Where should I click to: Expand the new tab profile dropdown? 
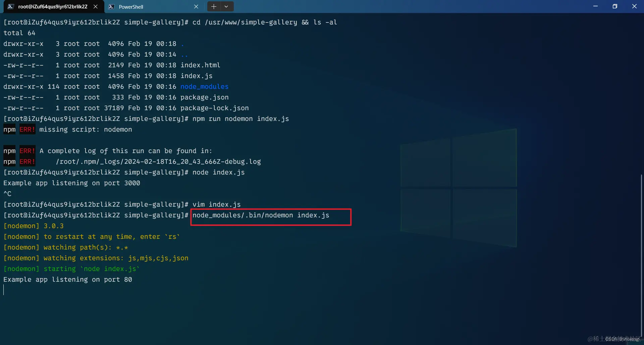(x=226, y=6)
